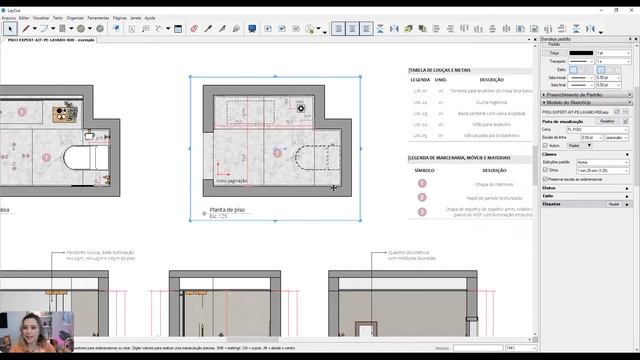Viewport: 640px width, 360px height.
Task: Start presentation with the monitor icon
Action: tap(252, 29)
